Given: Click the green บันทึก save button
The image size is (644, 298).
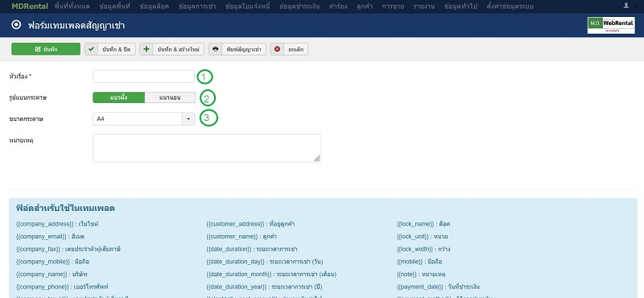Looking at the screenshot, I should (46, 49).
